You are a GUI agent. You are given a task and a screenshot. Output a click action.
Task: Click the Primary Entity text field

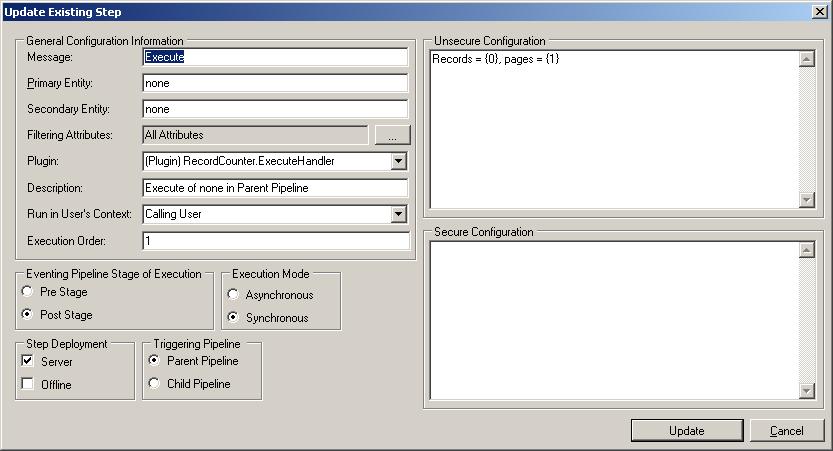pos(275,83)
